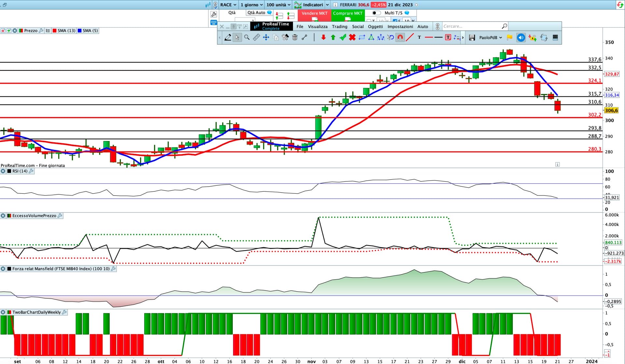Image resolution: width=625 pixels, height=364 pixels.
Task: Select the green upward arrow marker
Action: tap(333, 37)
